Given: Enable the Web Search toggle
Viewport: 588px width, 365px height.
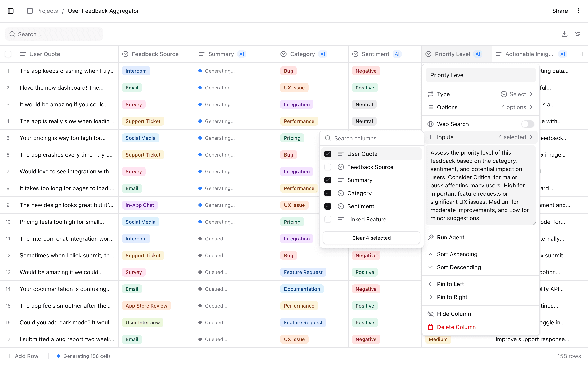Looking at the screenshot, I should [528, 124].
